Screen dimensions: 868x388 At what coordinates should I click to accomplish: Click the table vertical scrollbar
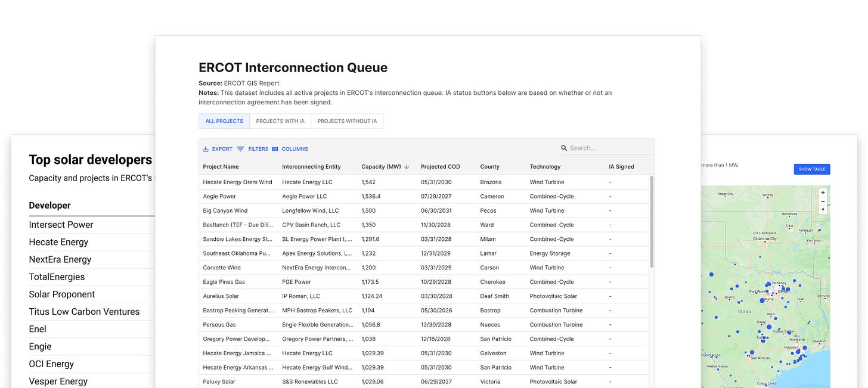tap(652, 221)
